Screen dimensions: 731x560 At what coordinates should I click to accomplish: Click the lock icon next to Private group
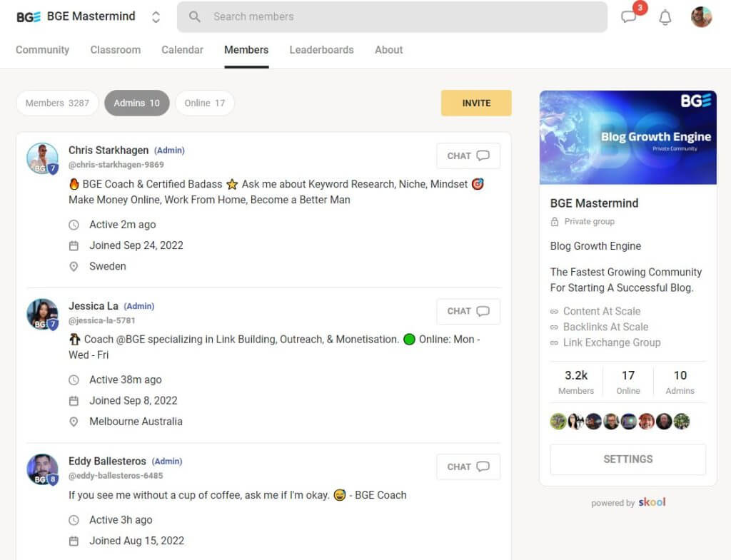coord(555,221)
